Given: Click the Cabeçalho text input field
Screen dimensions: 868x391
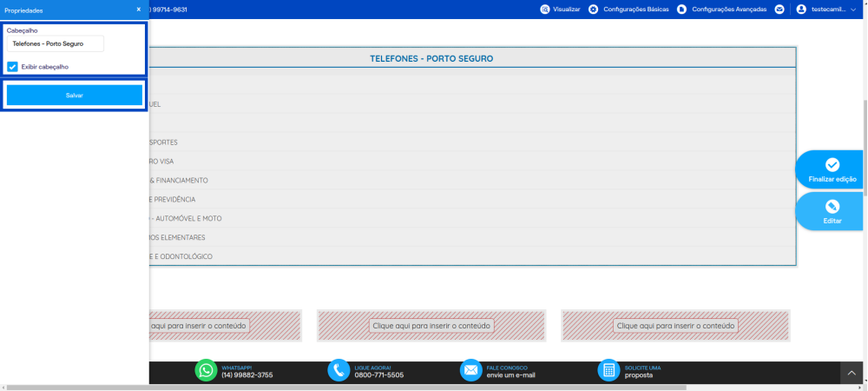Looking at the screenshot, I should coord(56,43).
